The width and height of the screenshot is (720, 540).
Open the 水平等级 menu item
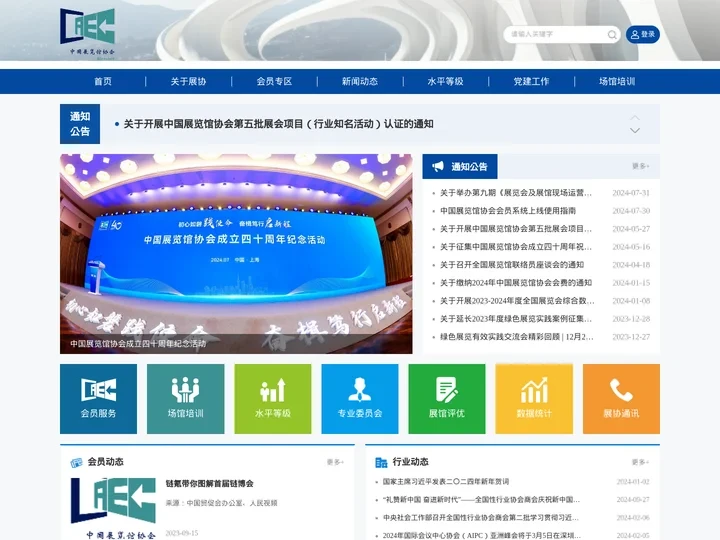coord(445,81)
